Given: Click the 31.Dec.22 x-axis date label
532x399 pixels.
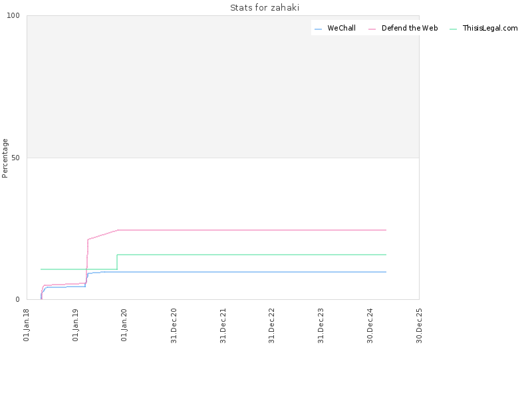Looking at the screenshot, I should click(x=271, y=326).
